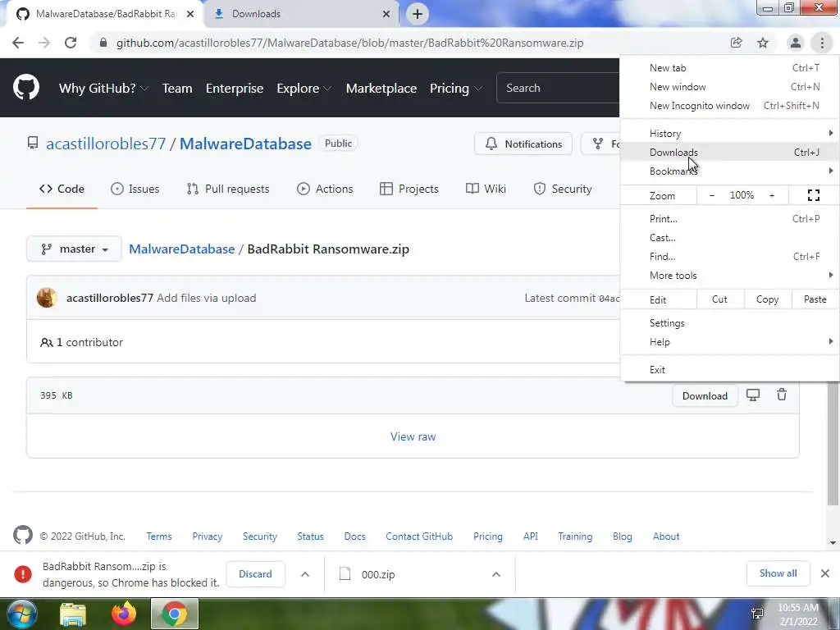Close the Downloads tab
This screenshot has width=840, height=630.
[x=386, y=14]
